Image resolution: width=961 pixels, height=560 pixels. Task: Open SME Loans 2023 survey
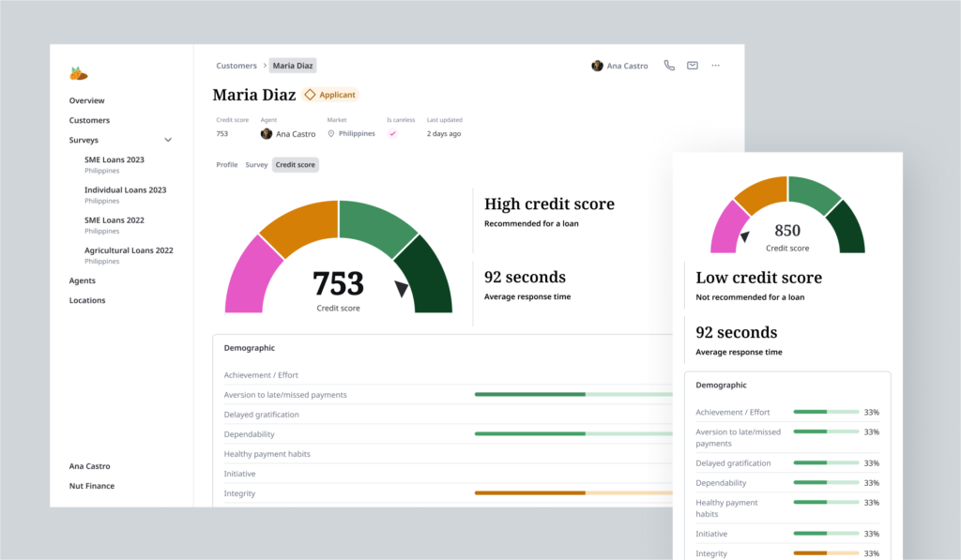(x=114, y=160)
